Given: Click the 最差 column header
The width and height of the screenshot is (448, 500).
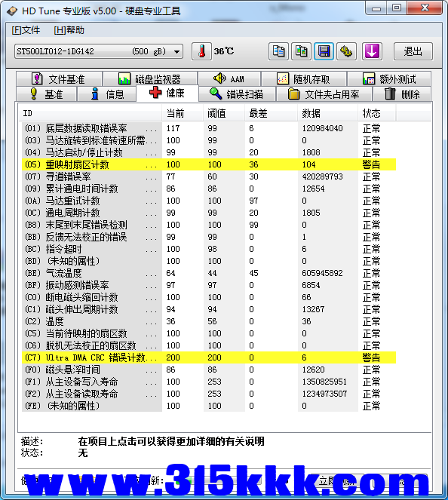Looking at the screenshot, I should tap(272, 113).
